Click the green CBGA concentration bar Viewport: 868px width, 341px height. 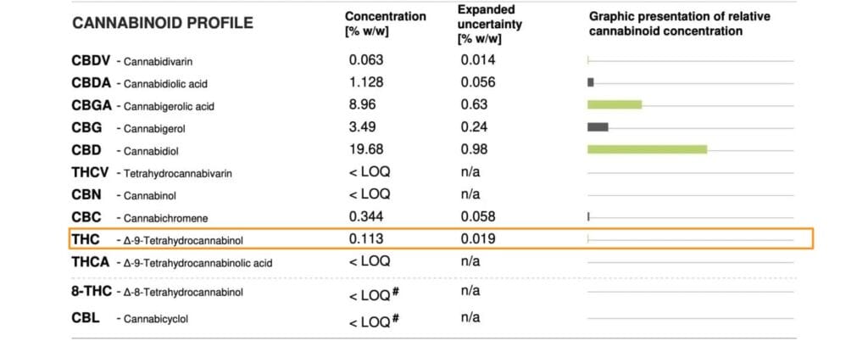614,104
